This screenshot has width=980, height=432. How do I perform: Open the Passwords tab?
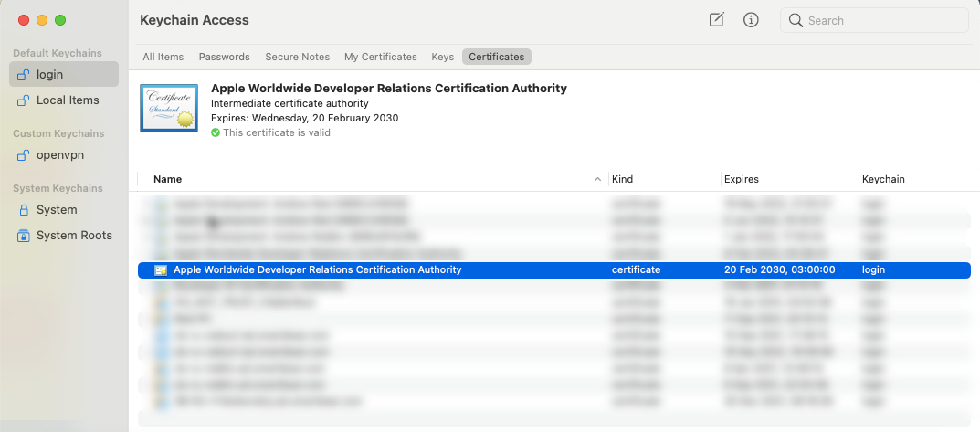point(224,57)
